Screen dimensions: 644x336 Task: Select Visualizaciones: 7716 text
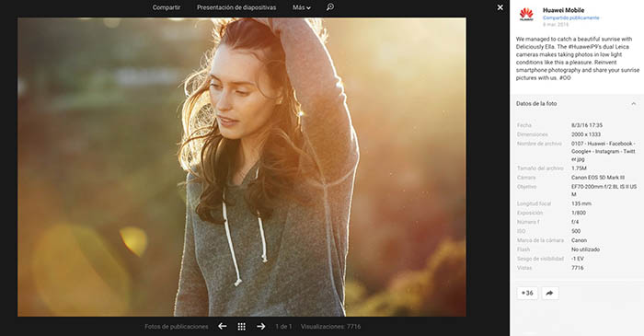tap(330, 327)
